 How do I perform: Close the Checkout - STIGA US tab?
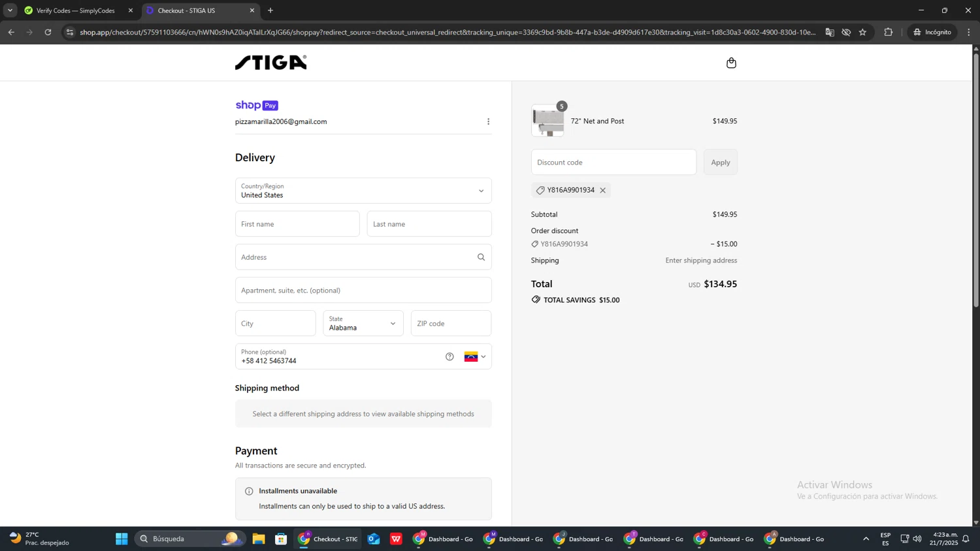point(252,10)
